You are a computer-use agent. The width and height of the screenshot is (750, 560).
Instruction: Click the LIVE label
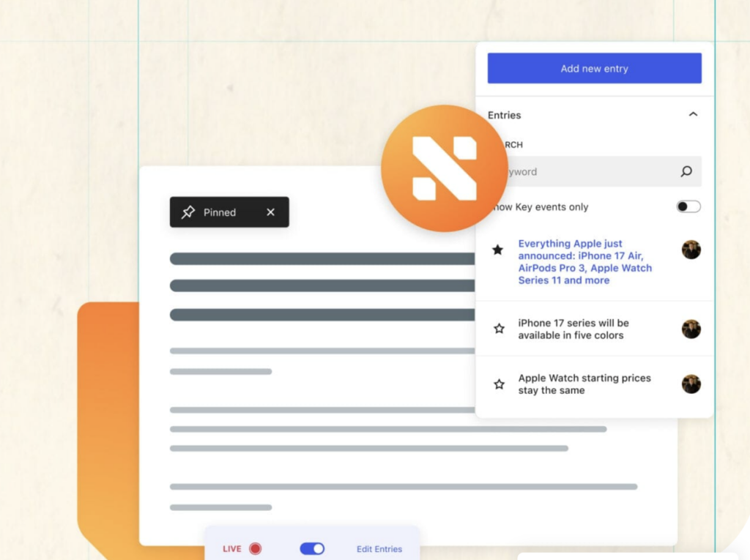232,549
